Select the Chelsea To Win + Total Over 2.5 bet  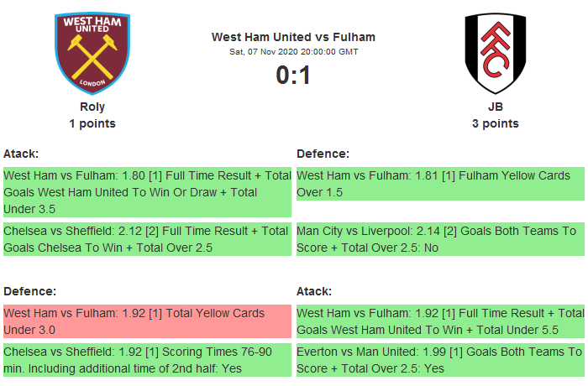click(146, 239)
